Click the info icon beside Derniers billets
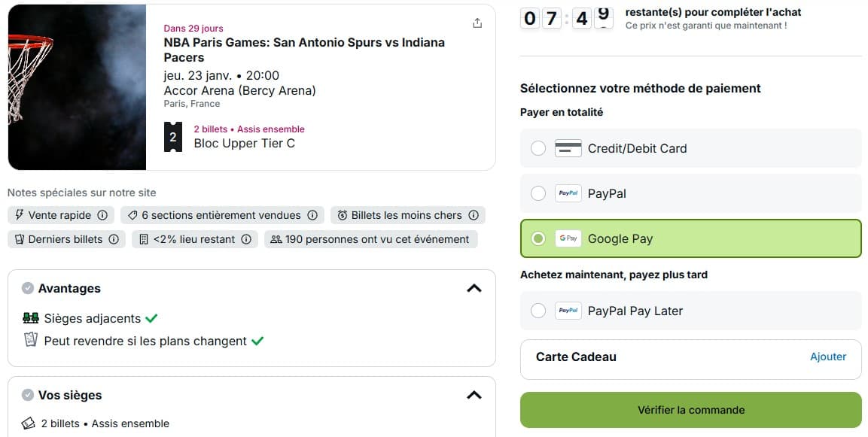The height and width of the screenshot is (437, 868). [x=114, y=239]
